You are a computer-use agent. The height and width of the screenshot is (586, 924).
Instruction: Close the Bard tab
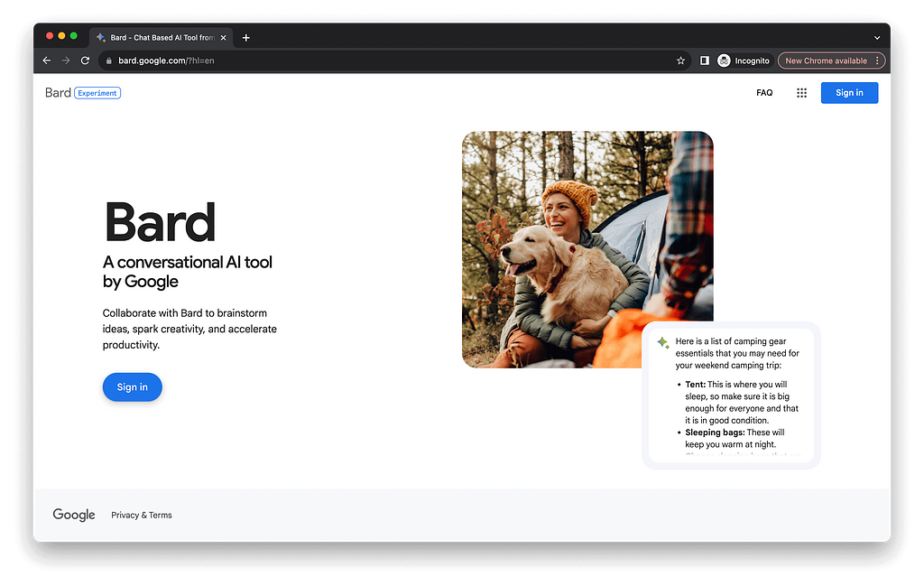224,38
